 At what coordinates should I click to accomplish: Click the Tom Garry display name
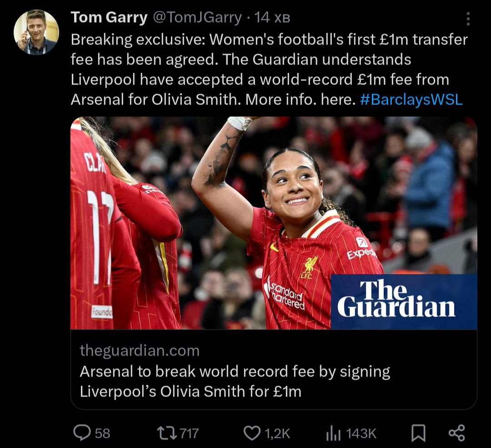tap(109, 18)
